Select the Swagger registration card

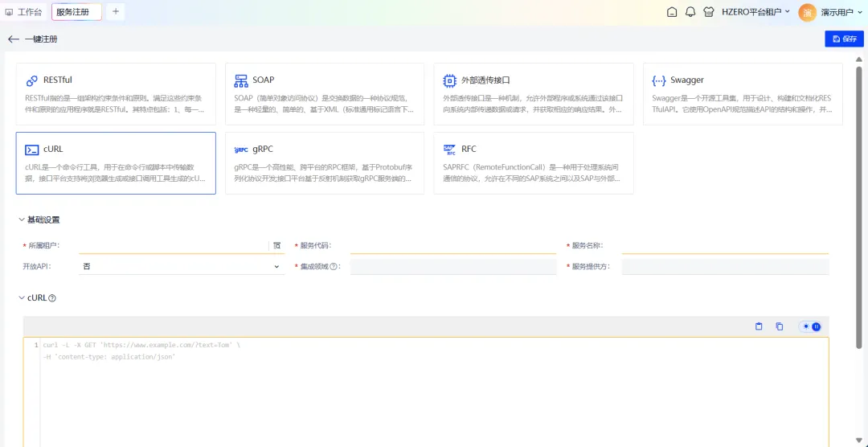743,94
